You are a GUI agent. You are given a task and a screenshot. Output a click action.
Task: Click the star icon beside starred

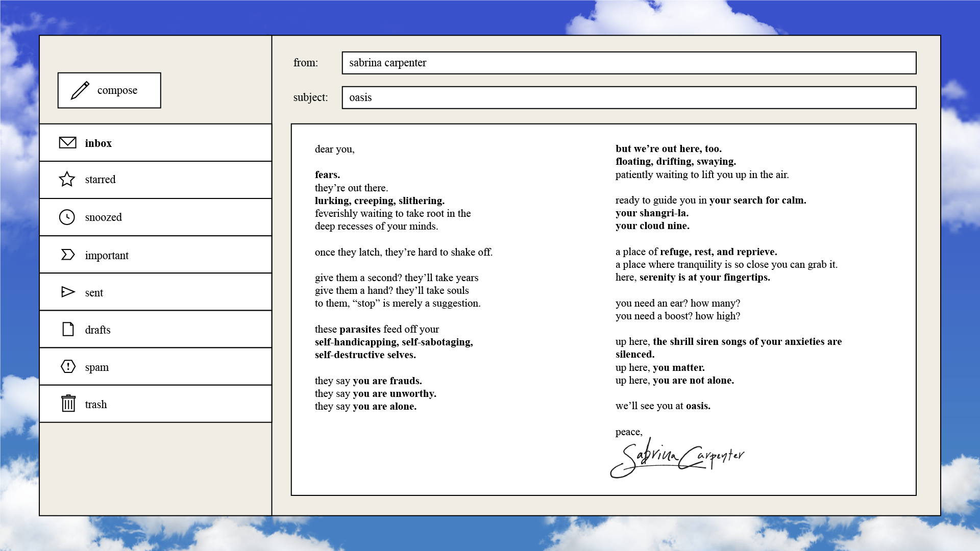pyautogui.click(x=67, y=179)
